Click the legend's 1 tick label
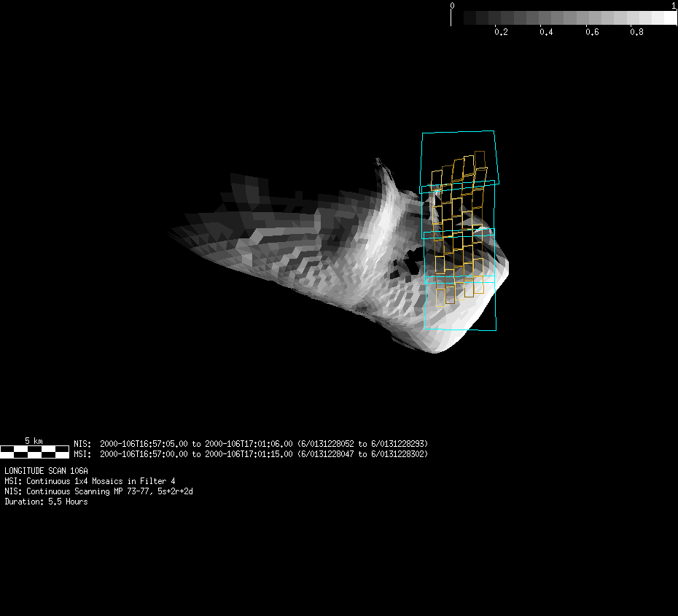 coord(674,6)
